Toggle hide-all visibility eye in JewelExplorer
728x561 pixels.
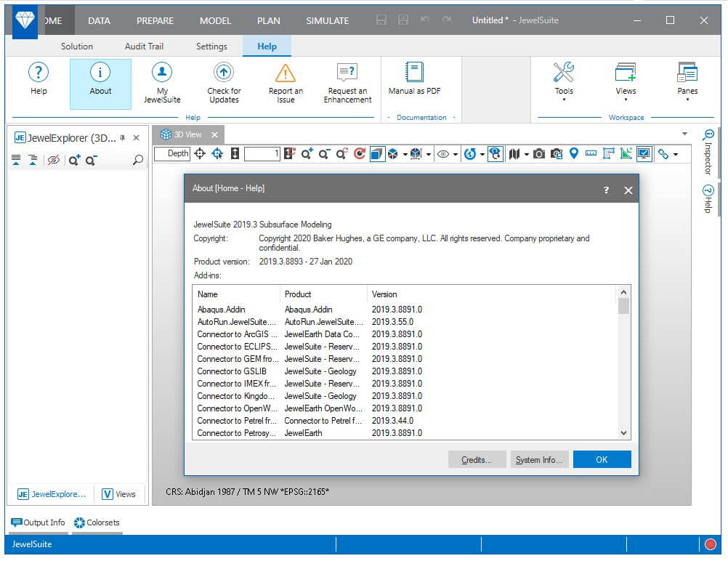point(53,161)
